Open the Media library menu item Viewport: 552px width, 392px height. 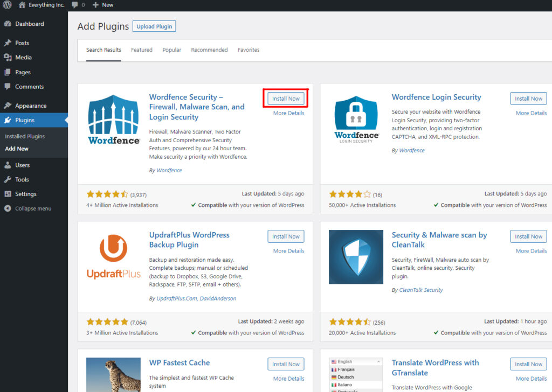point(23,58)
